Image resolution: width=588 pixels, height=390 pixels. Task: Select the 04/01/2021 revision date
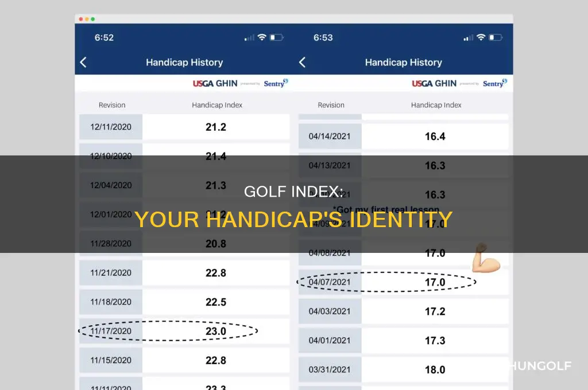point(330,341)
